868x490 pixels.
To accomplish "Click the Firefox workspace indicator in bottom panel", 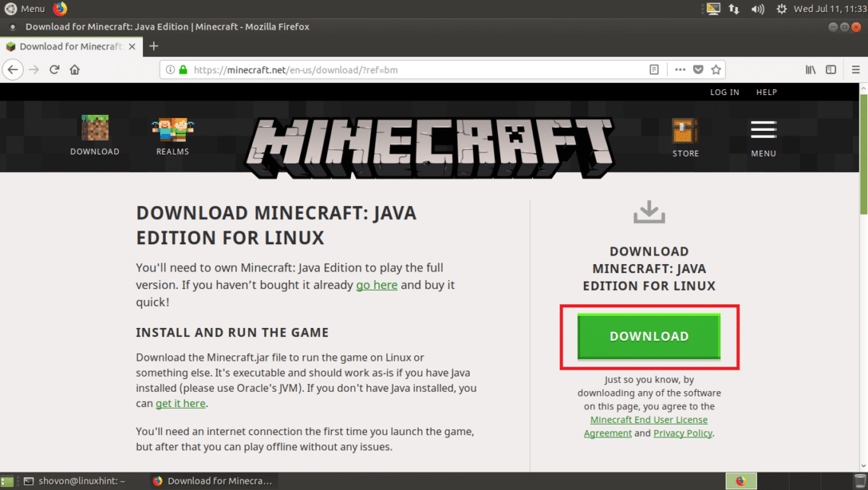I will pyautogui.click(x=741, y=481).
